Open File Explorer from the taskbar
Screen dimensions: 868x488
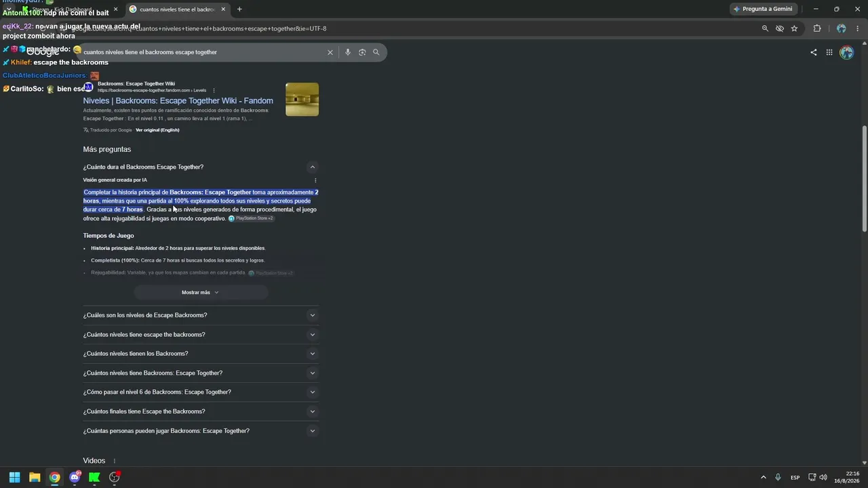click(x=35, y=477)
